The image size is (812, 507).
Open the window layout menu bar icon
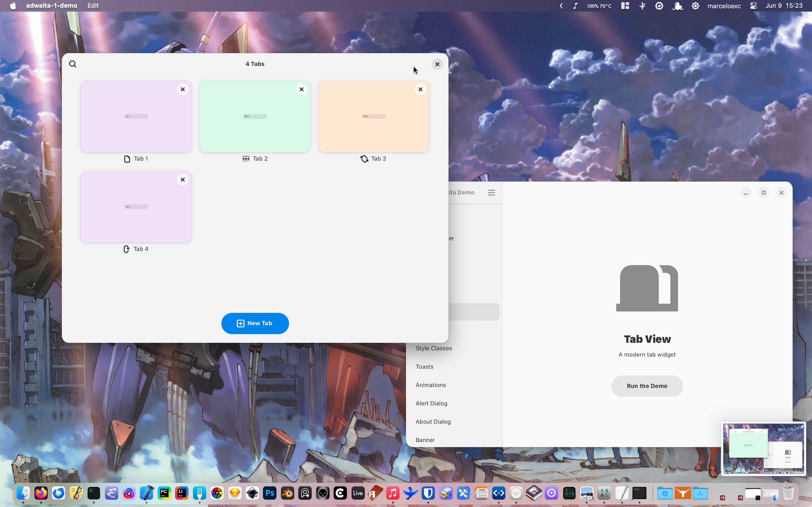(x=625, y=6)
